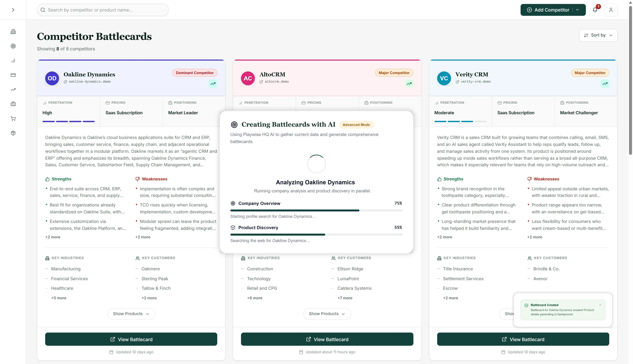Click the Key Industries icon on Verity CRM card
This screenshot has height=364, width=633.
[439, 258]
